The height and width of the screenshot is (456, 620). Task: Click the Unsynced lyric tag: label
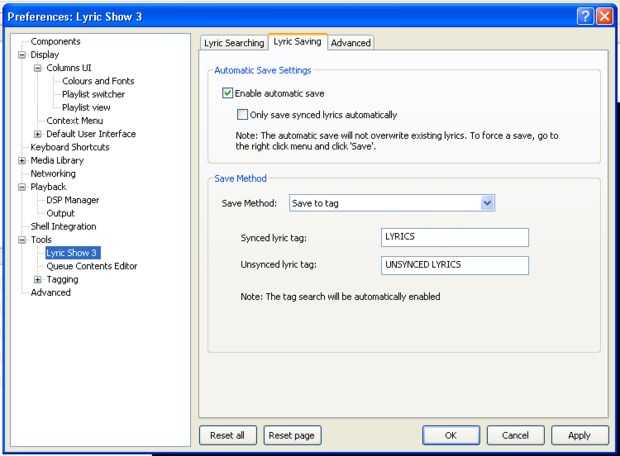[x=278, y=265]
